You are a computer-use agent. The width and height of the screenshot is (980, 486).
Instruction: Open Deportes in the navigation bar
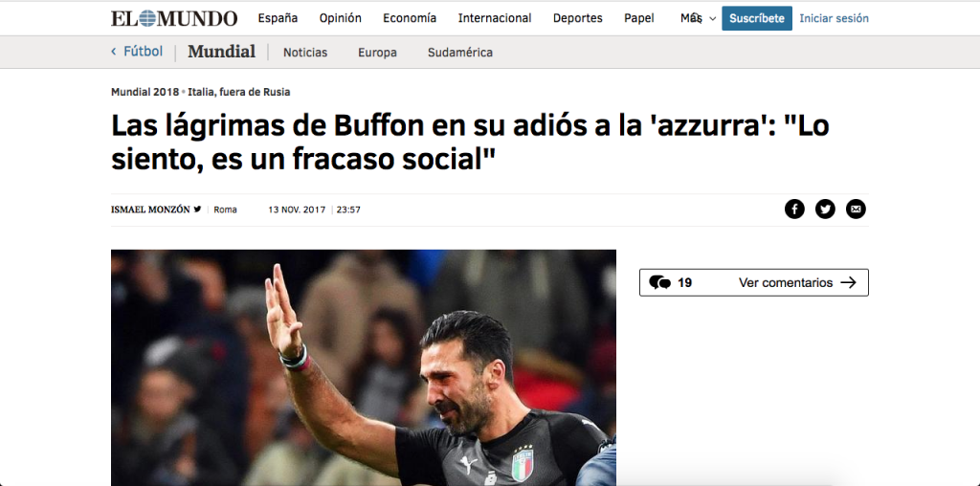tap(577, 18)
